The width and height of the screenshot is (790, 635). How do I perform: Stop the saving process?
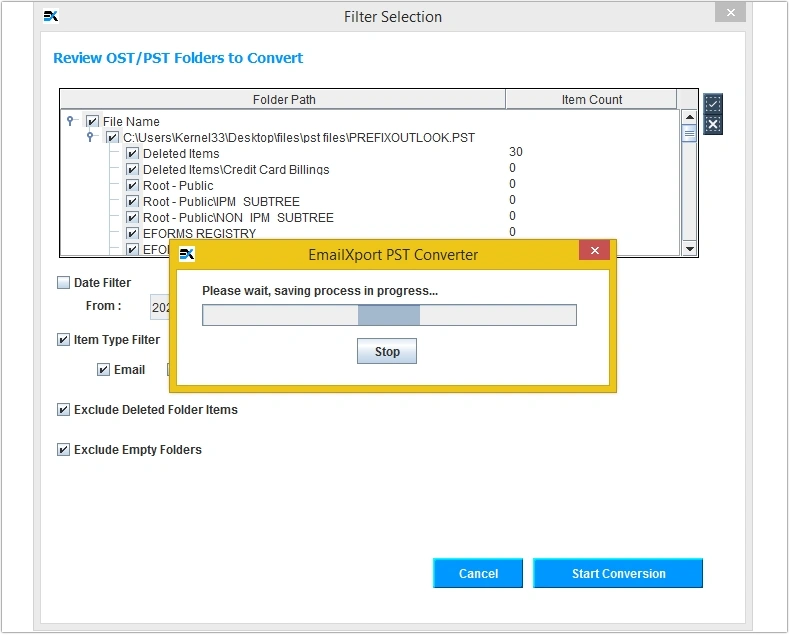[x=387, y=351]
